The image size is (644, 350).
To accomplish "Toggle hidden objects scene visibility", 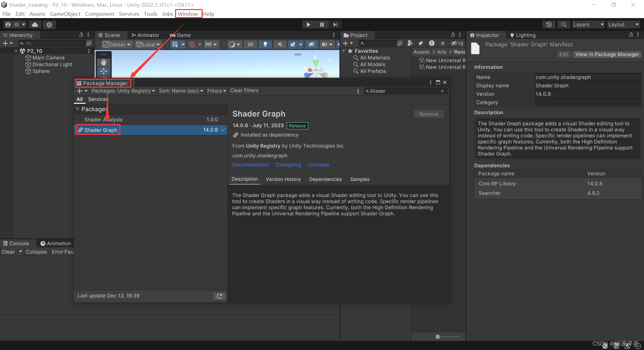I will tap(311, 44).
